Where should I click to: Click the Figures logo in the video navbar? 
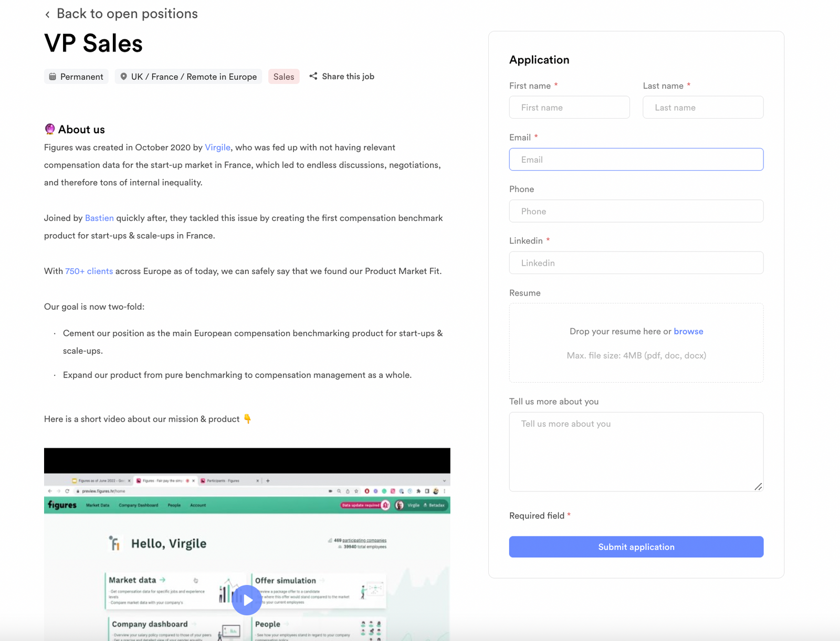click(61, 505)
